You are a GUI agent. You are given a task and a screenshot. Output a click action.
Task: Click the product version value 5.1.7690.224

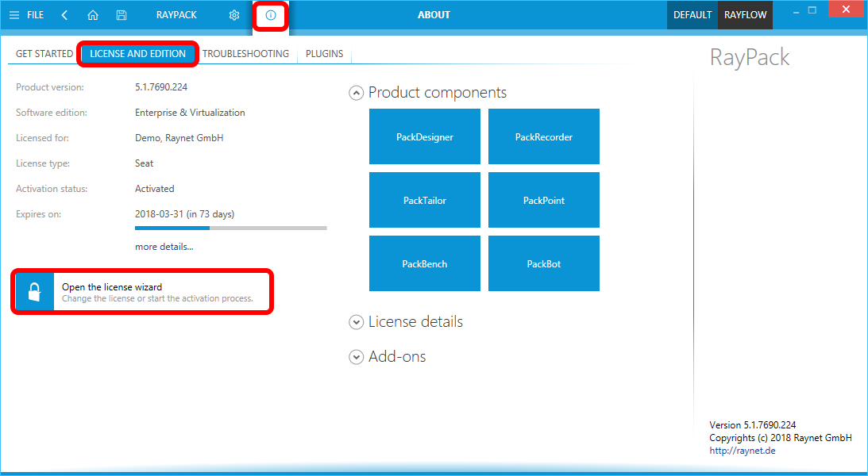point(161,86)
